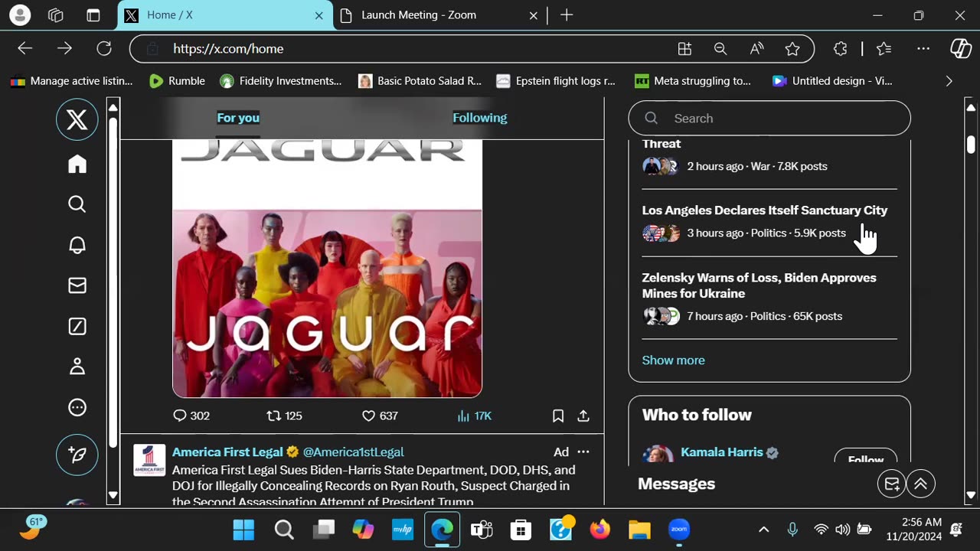Open the Jaguar post image
980x551 pixels.
(327, 268)
